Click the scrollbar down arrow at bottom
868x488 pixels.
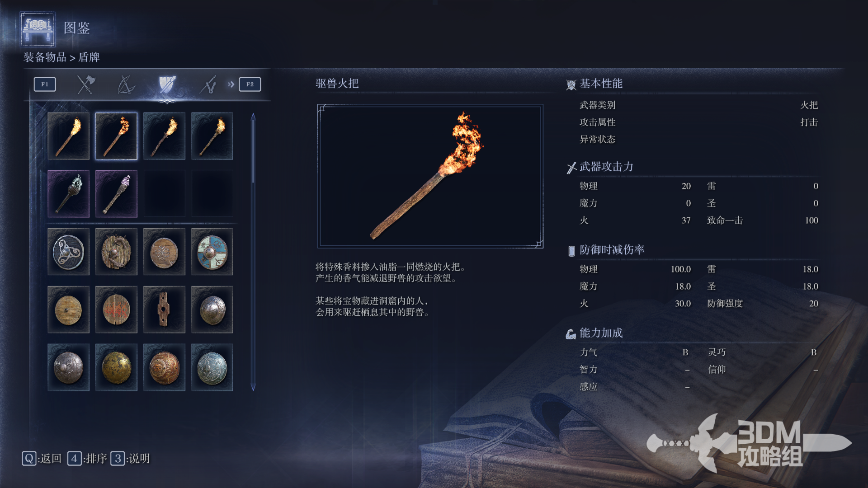253,387
